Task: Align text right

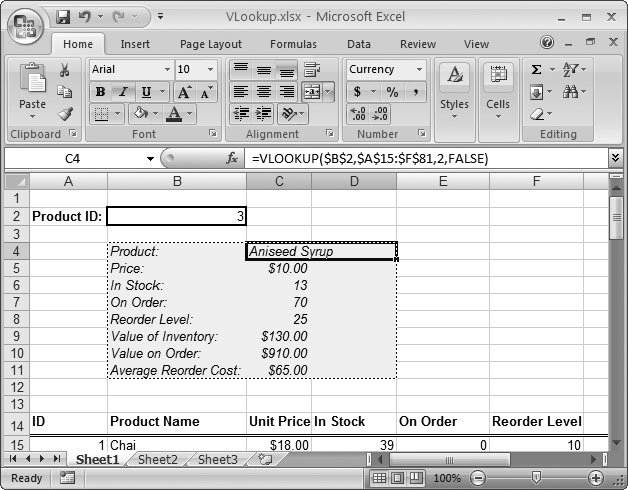Action: tap(286, 92)
